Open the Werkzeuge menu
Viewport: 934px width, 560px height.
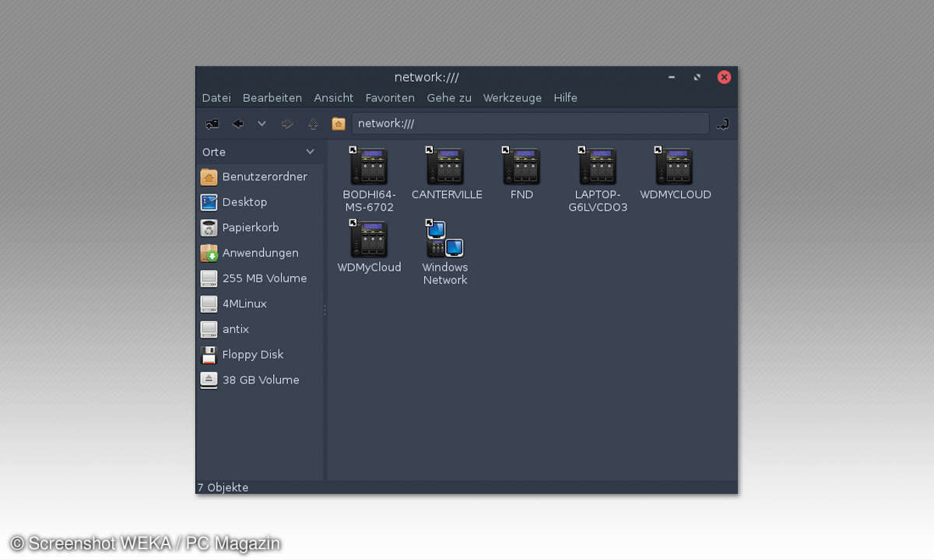(x=512, y=98)
